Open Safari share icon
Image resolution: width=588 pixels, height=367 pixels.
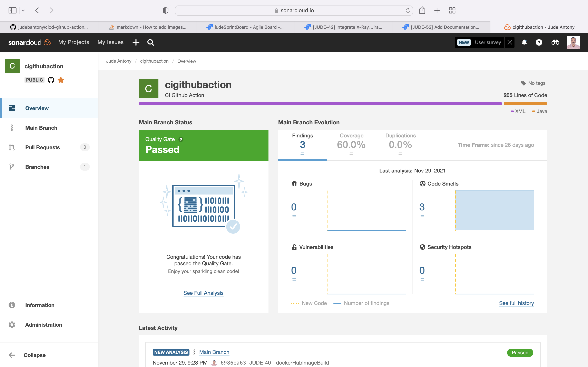[422, 10]
